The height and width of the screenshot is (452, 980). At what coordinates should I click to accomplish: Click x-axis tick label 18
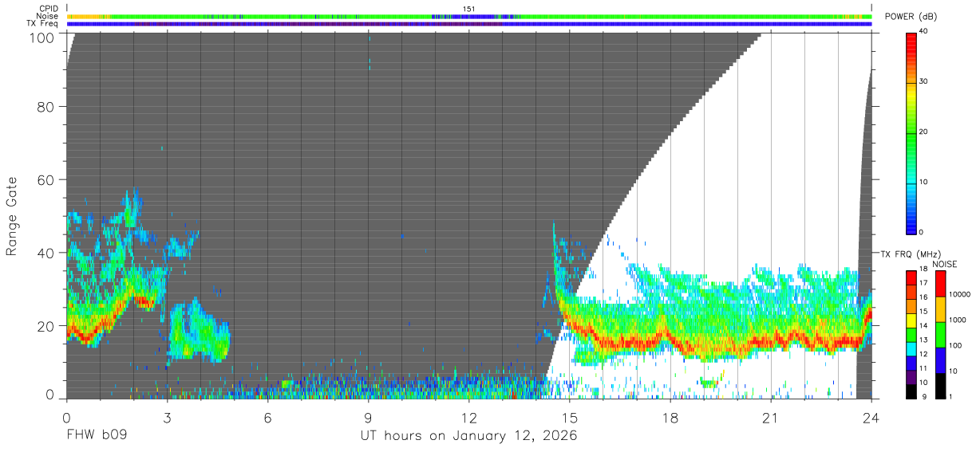coord(670,419)
